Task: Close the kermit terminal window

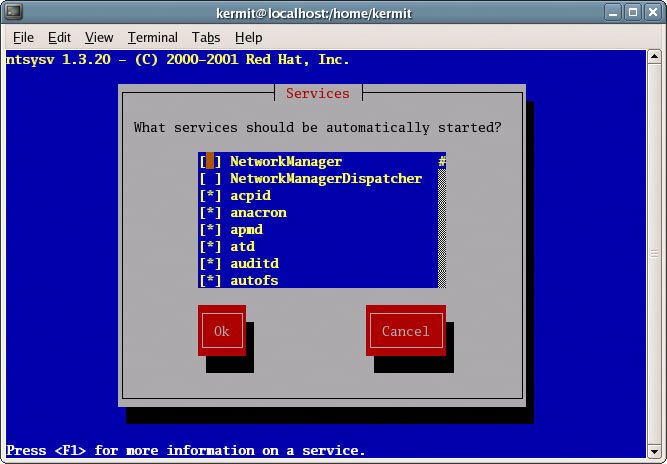Action: [651, 12]
